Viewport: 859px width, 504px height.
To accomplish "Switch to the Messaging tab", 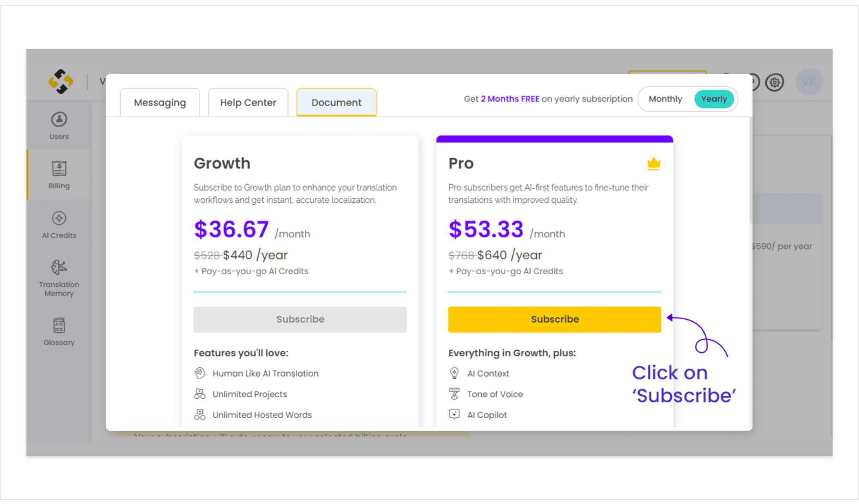I will coord(160,102).
